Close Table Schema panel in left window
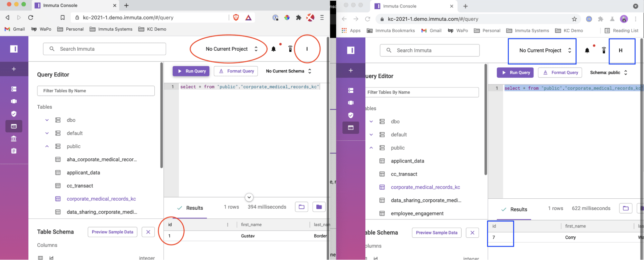Viewport: 644px width, 260px height. tap(148, 232)
